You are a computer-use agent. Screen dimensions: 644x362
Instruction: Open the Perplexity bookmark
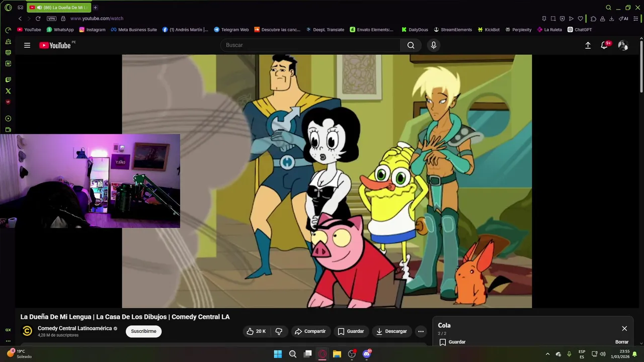tap(518, 30)
